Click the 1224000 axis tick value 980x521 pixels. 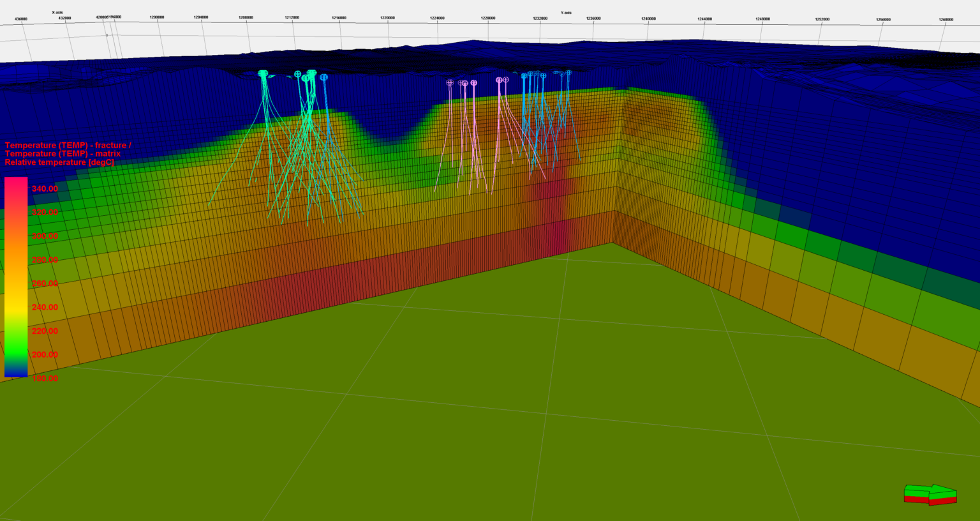436,18
